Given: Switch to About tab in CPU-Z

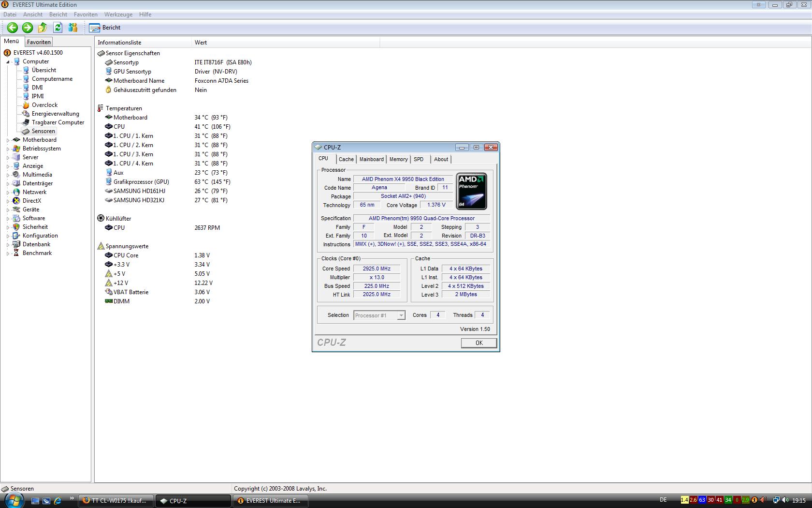Looking at the screenshot, I should (441, 159).
